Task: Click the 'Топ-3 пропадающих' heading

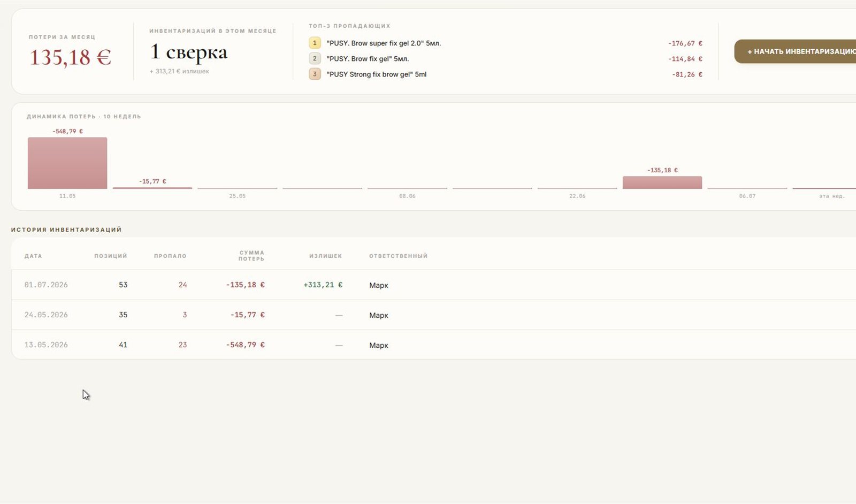Action: (x=349, y=26)
